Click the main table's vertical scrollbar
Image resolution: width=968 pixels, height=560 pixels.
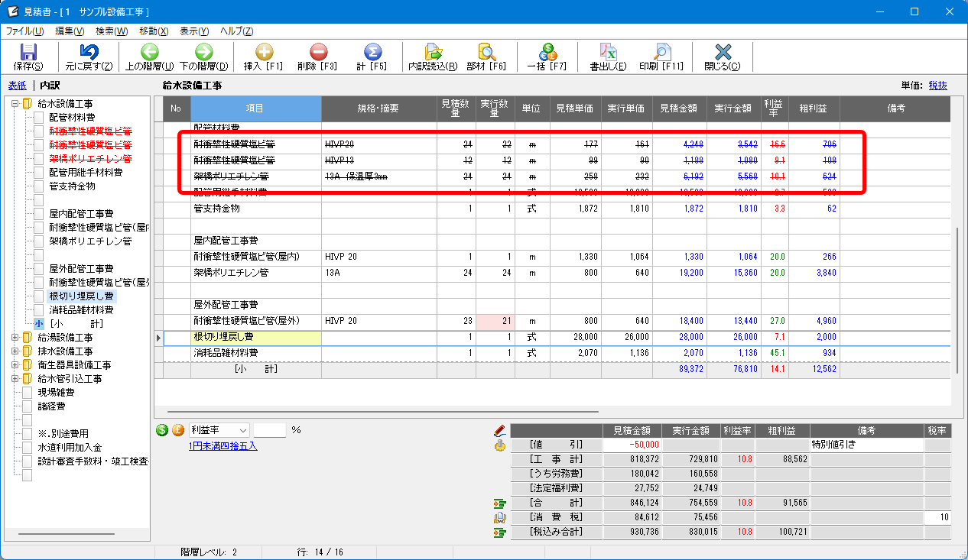tap(956, 299)
